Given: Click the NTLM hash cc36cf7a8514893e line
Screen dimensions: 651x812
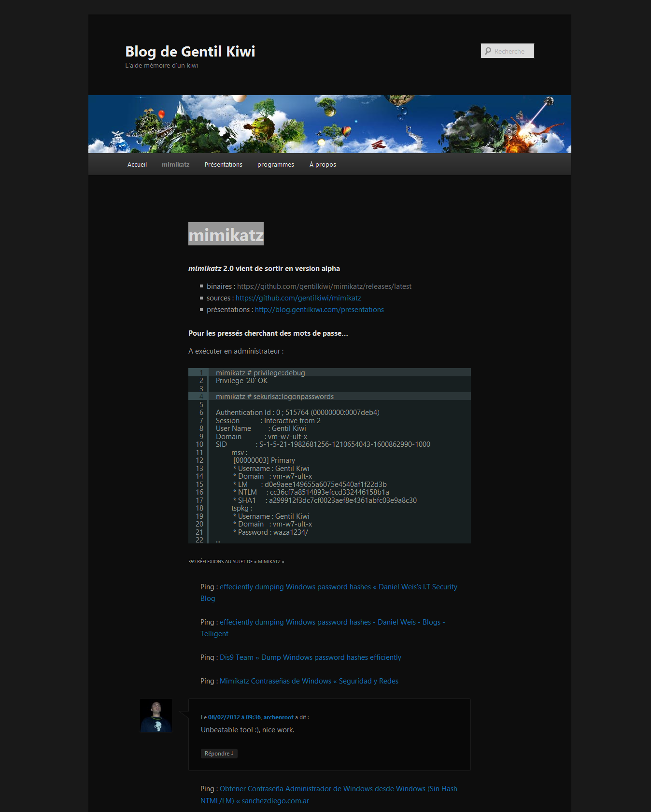Looking at the screenshot, I should tap(311, 492).
